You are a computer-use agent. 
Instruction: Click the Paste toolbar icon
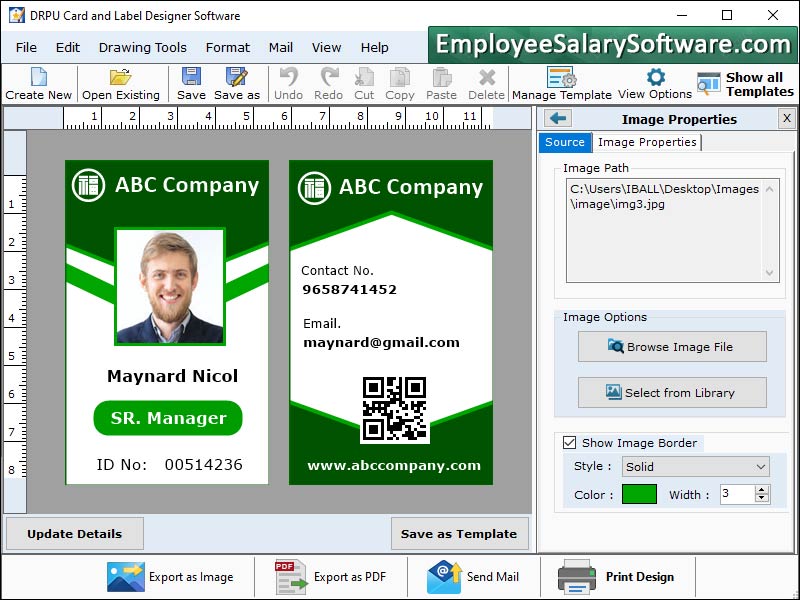[444, 83]
